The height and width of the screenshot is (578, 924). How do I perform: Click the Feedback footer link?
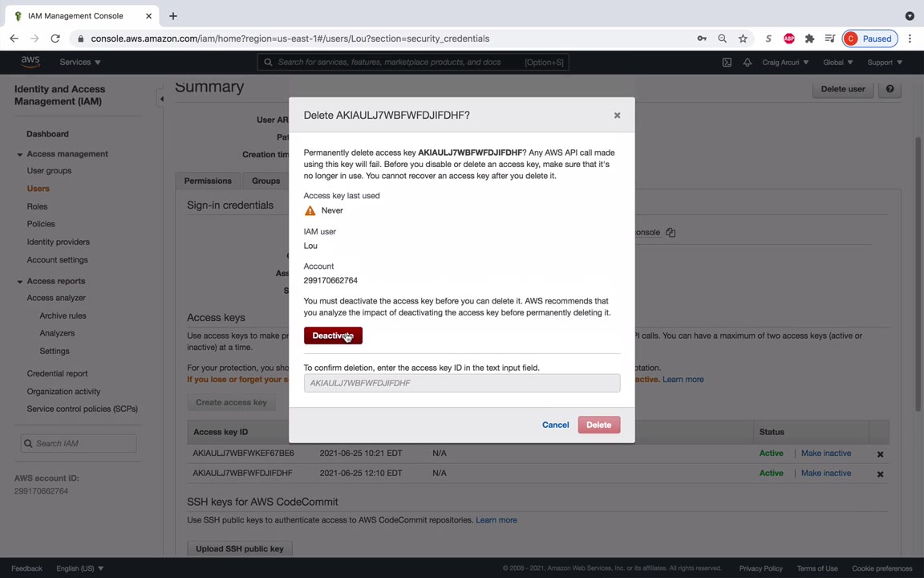26,568
